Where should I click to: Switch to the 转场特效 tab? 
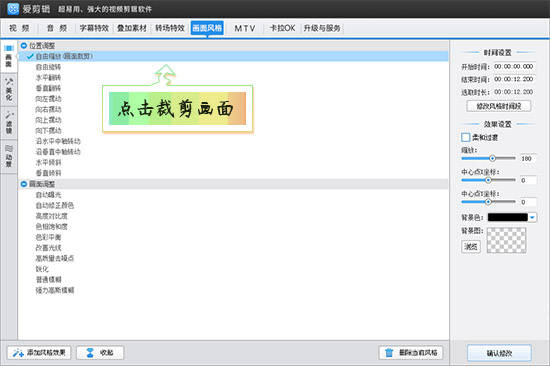170,28
